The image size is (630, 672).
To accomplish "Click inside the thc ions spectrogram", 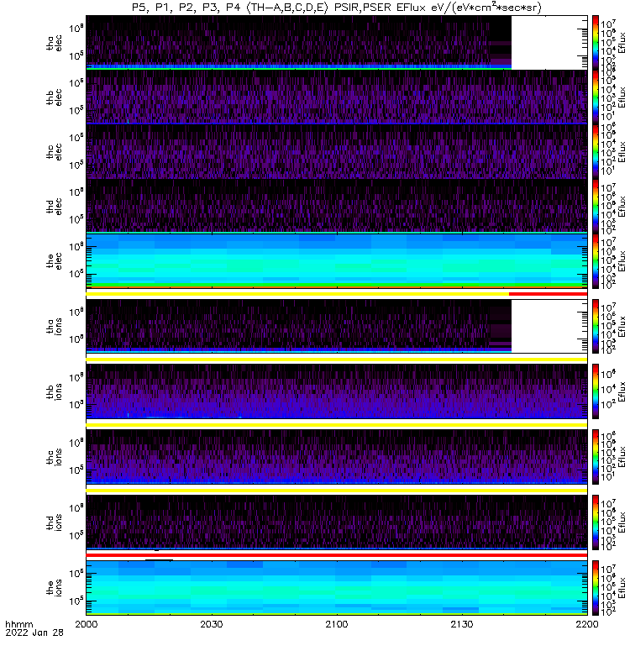I will 337,457.
